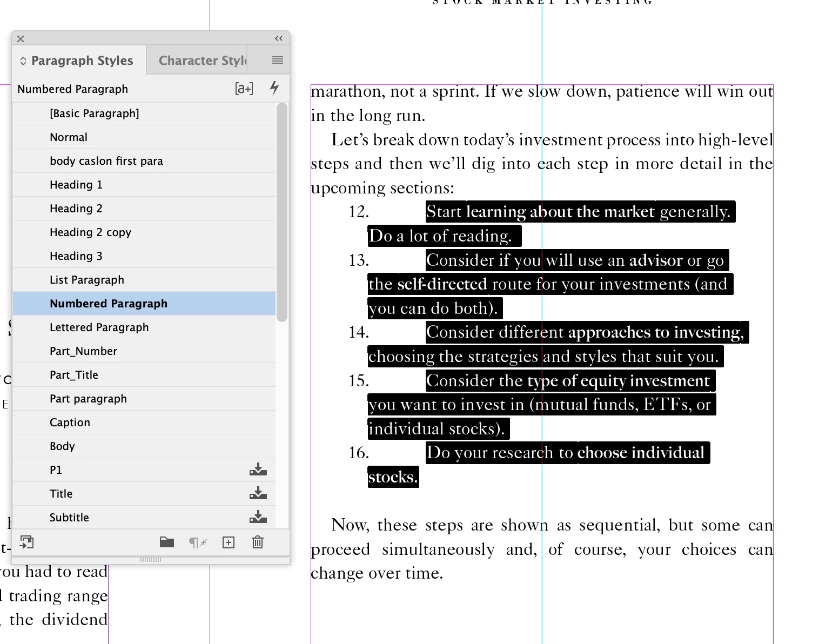The height and width of the screenshot is (644, 819).
Task: Click the panel bottom resize grip
Action: (x=151, y=559)
